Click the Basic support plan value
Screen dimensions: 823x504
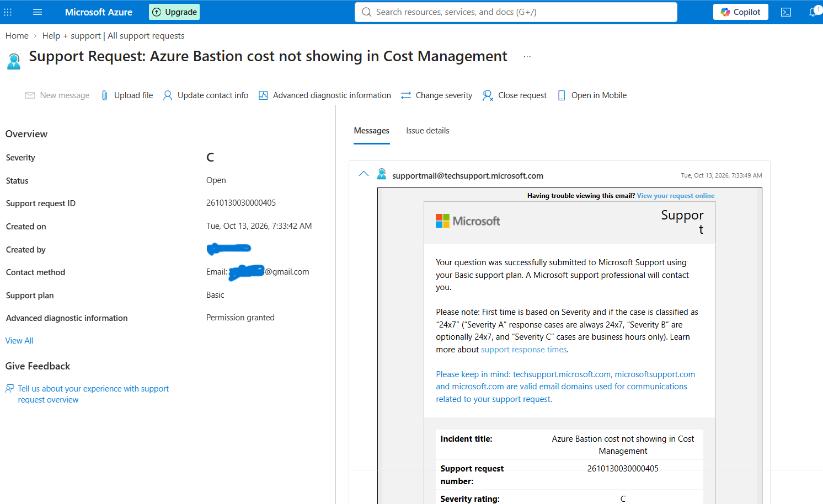[x=215, y=295]
